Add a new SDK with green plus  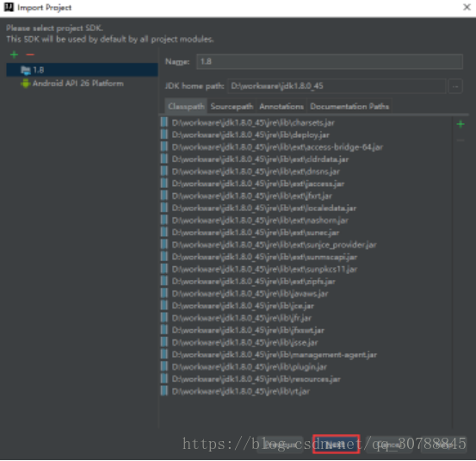[14, 54]
